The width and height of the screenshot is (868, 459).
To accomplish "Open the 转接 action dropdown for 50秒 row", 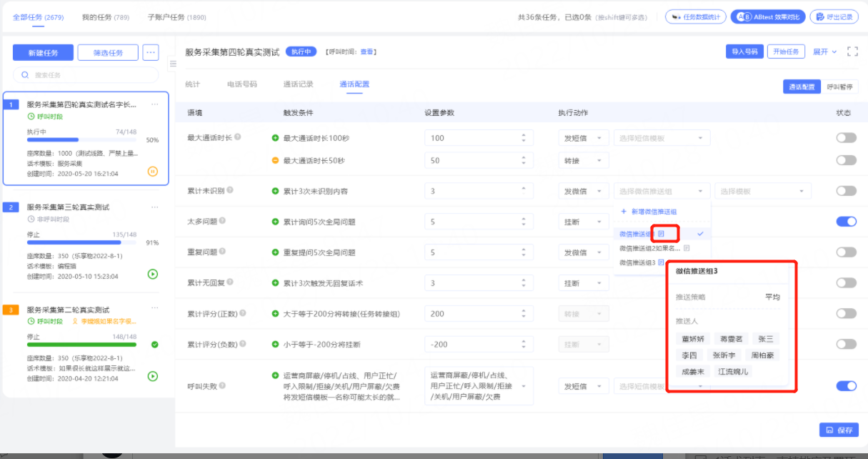I will click(583, 160).
